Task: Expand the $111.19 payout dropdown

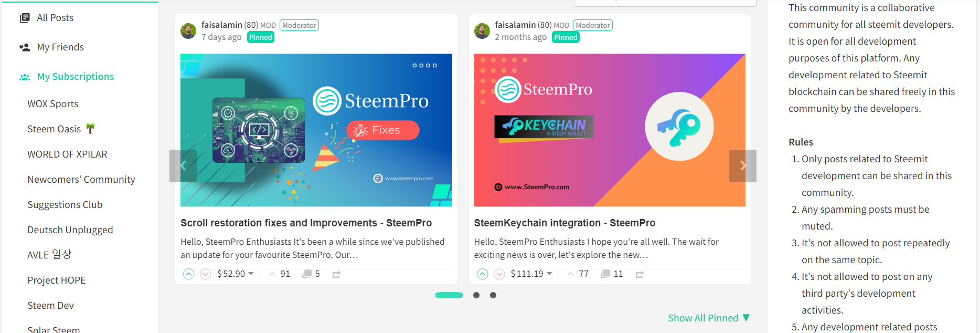Action: (x=549, y=274)
